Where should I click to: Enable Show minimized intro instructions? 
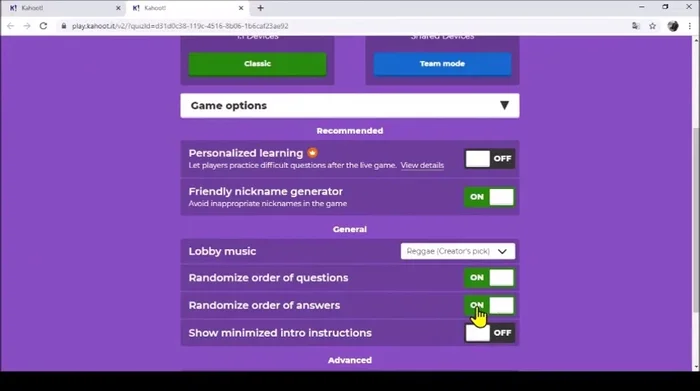coord(489,333)
